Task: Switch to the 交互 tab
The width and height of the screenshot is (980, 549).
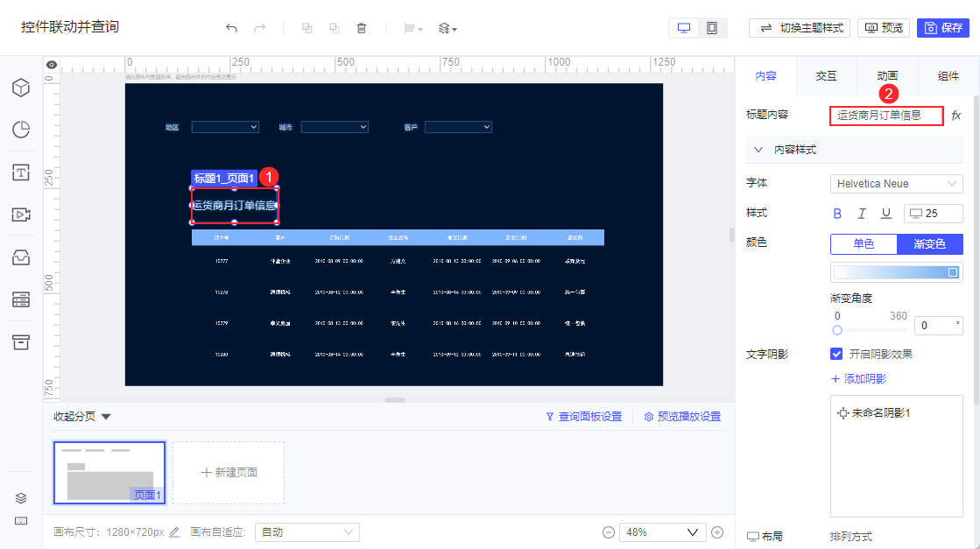Action: [x=826, y=75]
